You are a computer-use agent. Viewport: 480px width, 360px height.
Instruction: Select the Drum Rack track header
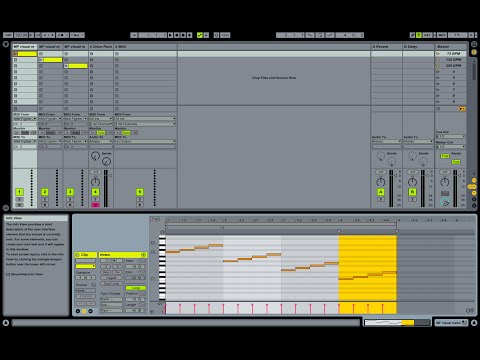[101, 47]
